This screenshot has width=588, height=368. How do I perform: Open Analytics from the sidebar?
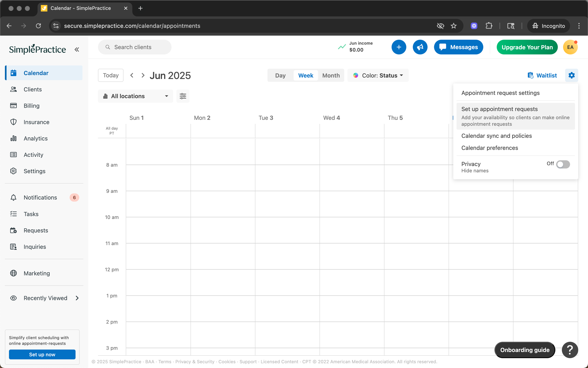(36, 138)
